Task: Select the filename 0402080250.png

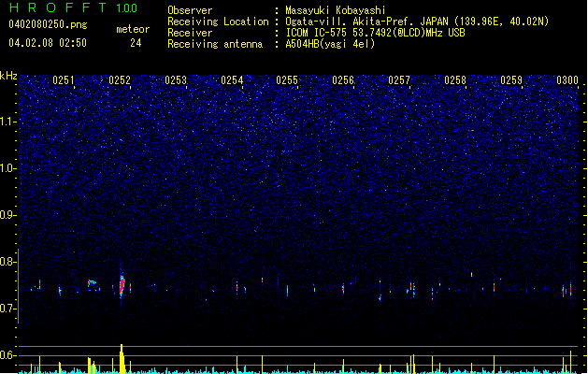Action: [48, 25]
